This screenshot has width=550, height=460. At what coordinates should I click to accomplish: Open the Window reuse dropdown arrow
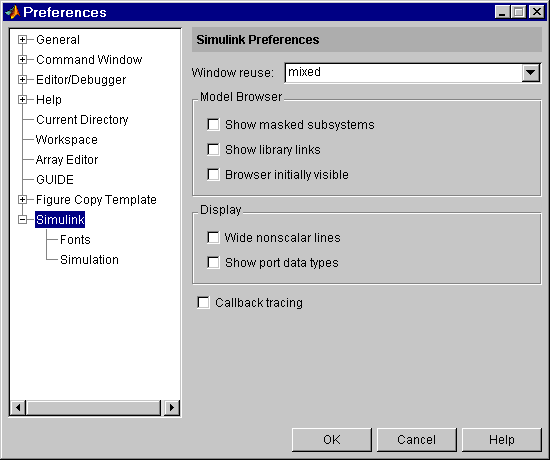(530, 73)
